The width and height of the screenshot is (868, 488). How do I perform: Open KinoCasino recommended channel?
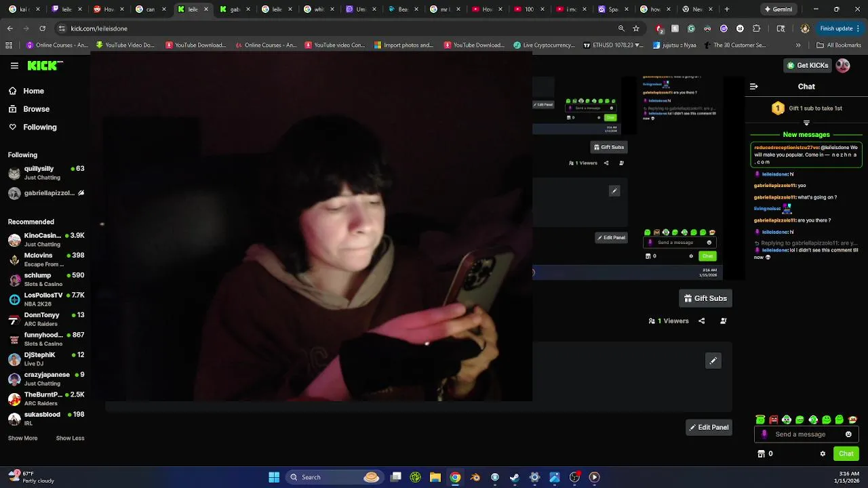(46, 239)
